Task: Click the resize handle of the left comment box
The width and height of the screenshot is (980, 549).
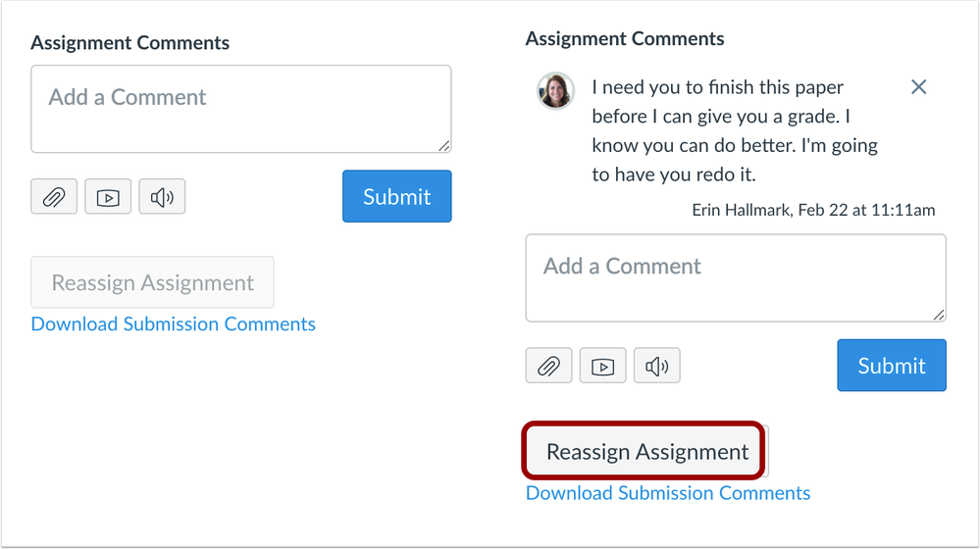Action: pyautogui.click(x=444, y=146)
